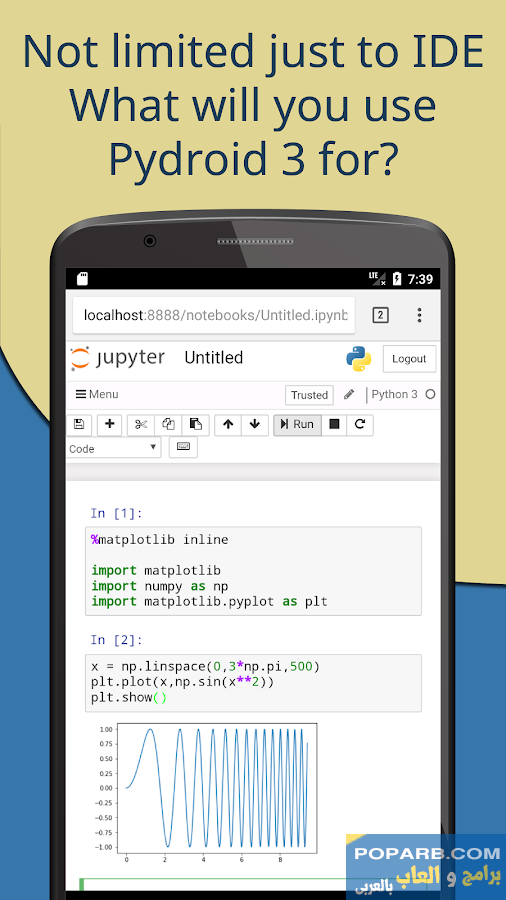
Task: Click the Python logo icon
Action: click(359, 359)
